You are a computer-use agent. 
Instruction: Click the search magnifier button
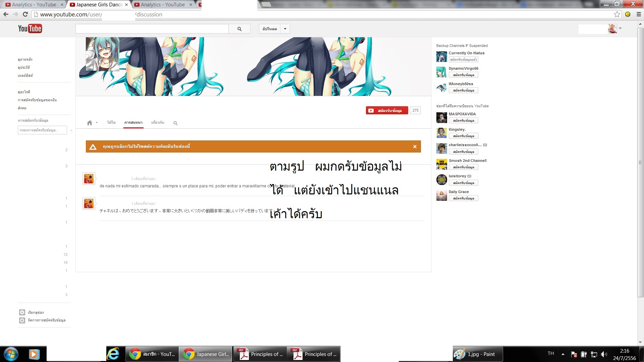239,29
